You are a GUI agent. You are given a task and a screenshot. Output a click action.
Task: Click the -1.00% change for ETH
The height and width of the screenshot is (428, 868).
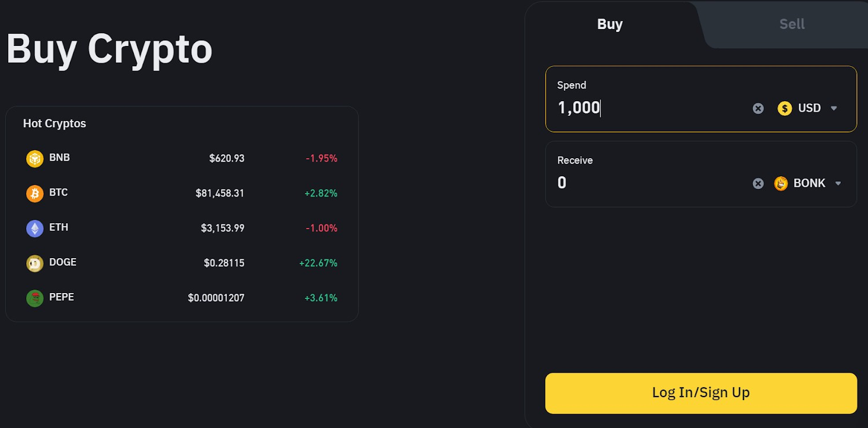coord(322,228)
